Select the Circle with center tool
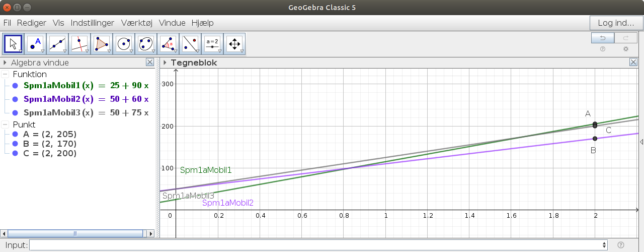The width and height of the screenshot is (644, 252). (x=124, y=44)
